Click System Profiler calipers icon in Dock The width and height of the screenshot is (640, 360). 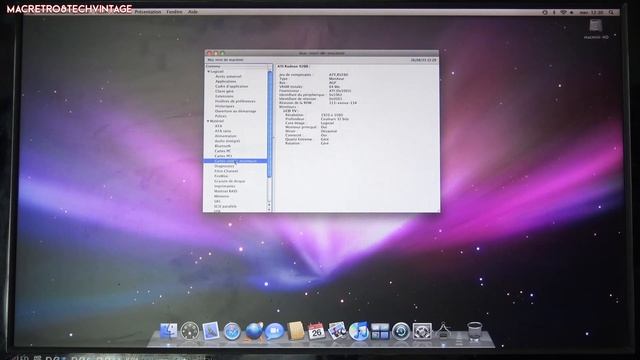[443, 331]
